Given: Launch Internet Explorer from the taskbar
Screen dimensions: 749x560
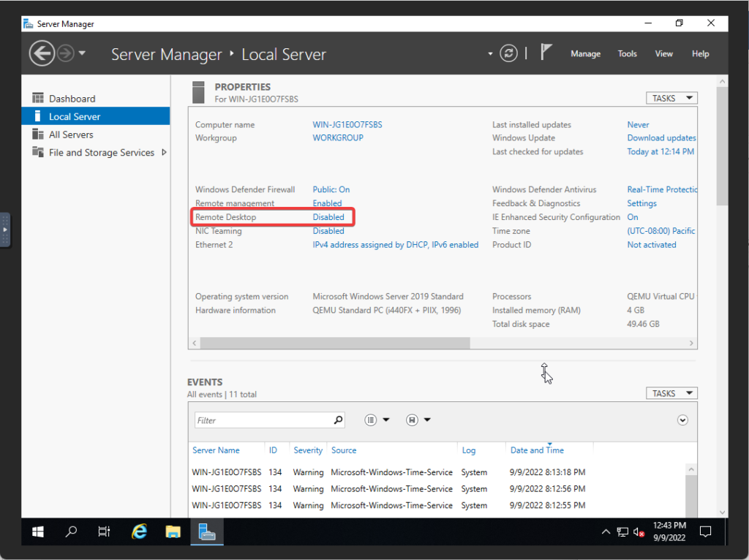Looking at the screenshot, I should click(138, 531).
